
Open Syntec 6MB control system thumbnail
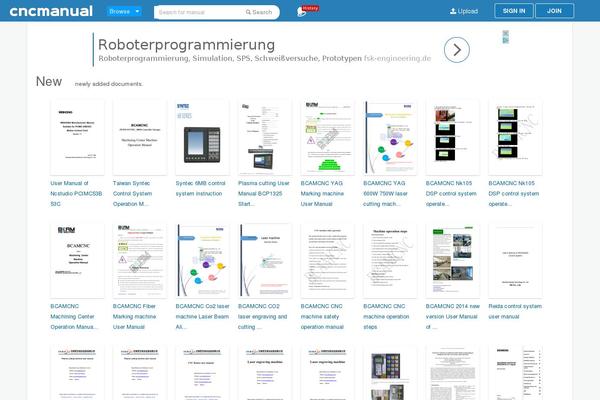click(x=202, y=137)
